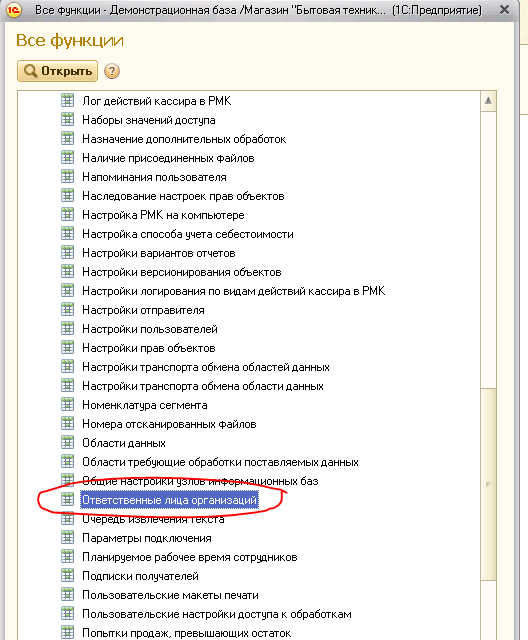
Task: Open help with the question mark icon
Action: coord(112,71)
